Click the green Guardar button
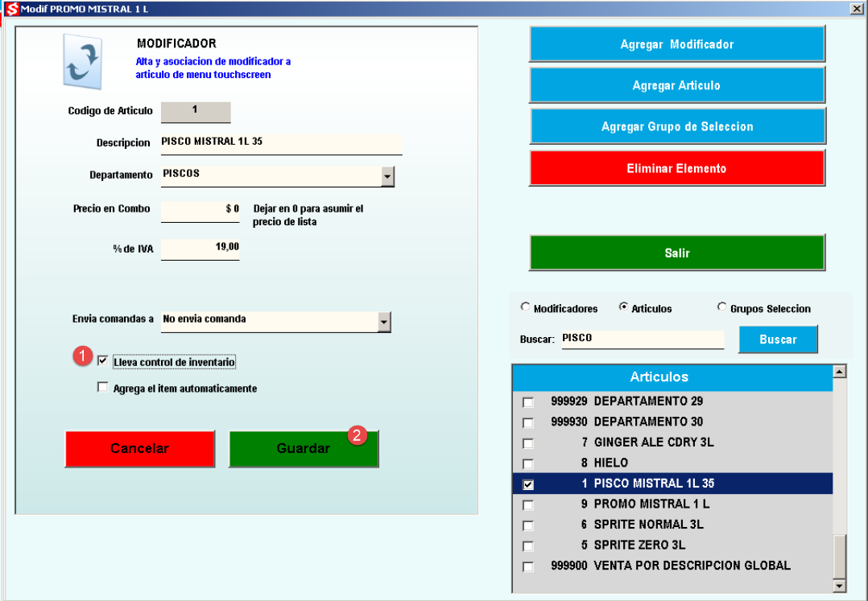This screenshot has width=868, height=601. [304, 448]
